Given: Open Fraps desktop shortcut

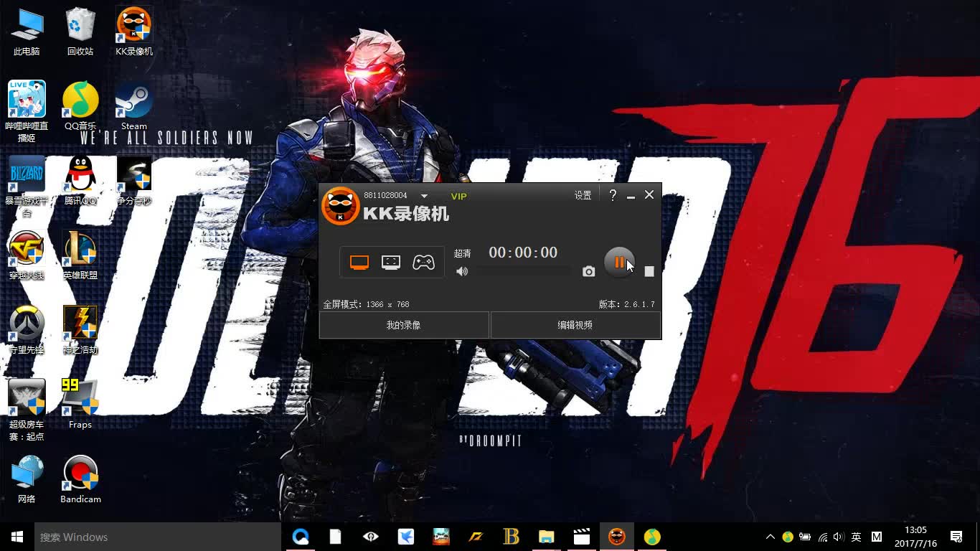Looking at the screenshot, I should pos(80,405).
